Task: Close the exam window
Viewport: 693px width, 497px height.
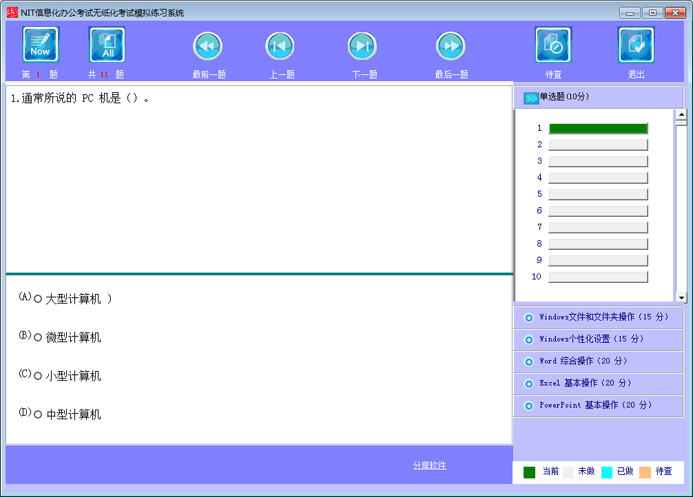Action: click(675, 13)
